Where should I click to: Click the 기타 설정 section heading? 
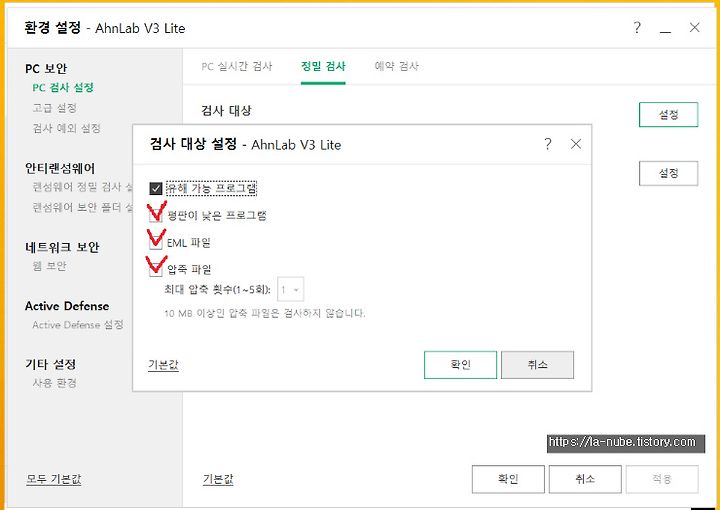[x=51, y=364]
